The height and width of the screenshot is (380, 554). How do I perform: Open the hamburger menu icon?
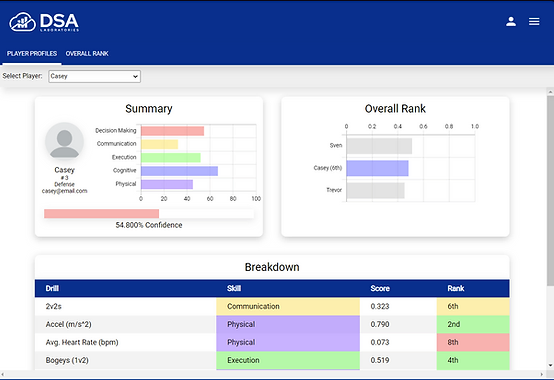click(534, 22)
